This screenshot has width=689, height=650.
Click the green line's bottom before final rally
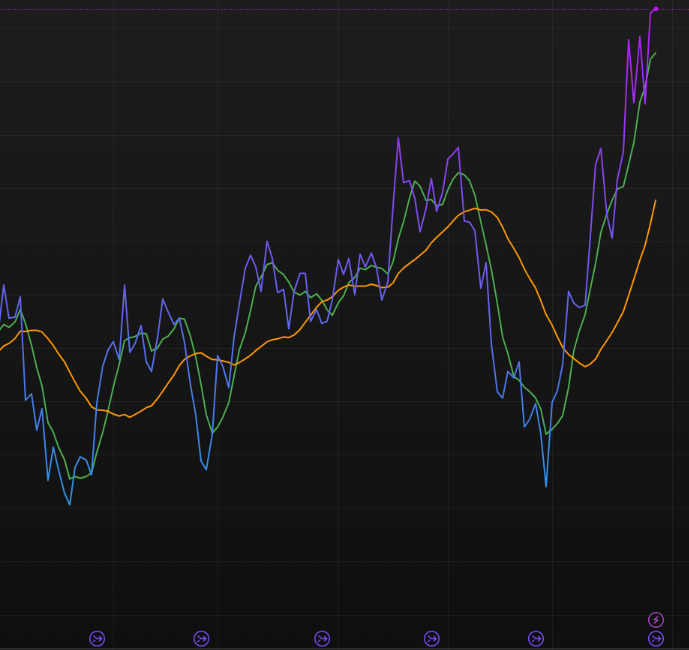[547, 433]
